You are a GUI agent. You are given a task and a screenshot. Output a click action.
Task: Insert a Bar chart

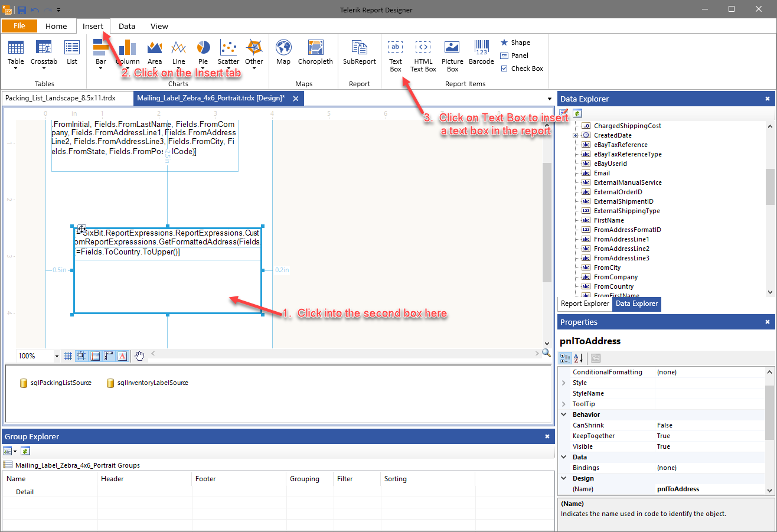[101, 52]
